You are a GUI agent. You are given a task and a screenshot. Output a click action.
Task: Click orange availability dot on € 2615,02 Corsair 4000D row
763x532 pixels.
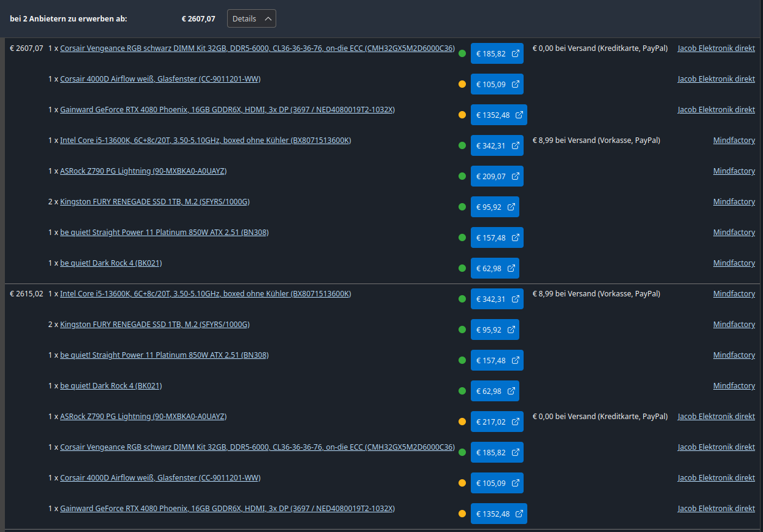click(462, 483)
